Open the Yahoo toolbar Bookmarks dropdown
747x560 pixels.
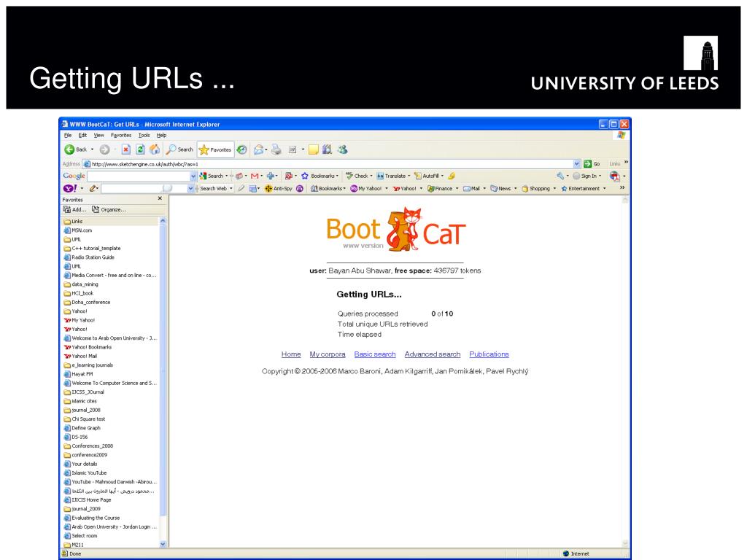click(328, 189)
